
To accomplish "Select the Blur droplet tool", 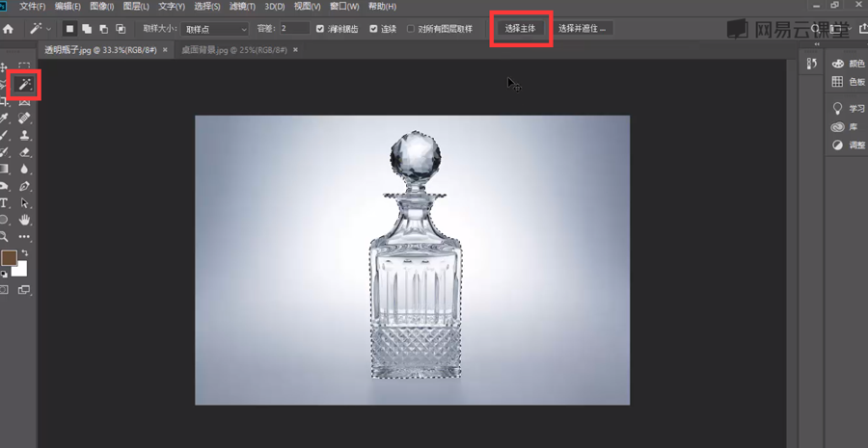I will (24, 169).
